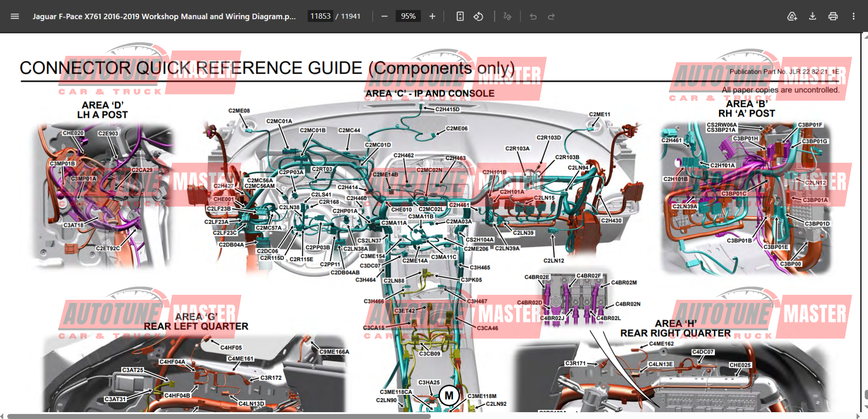
Task: Click connector label C4DC07
Action: point(703,352)
